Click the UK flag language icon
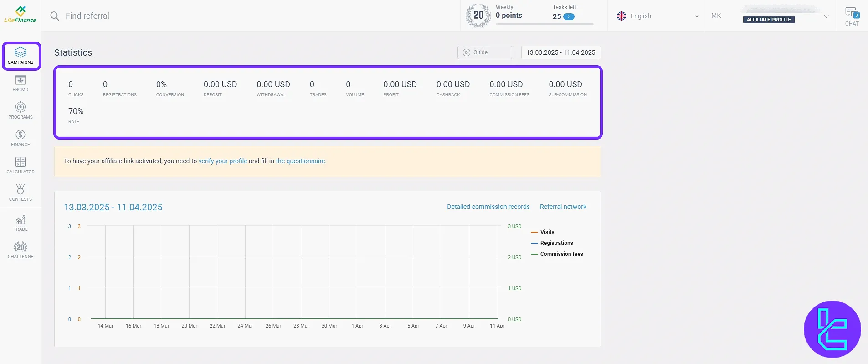 (621, 16)
